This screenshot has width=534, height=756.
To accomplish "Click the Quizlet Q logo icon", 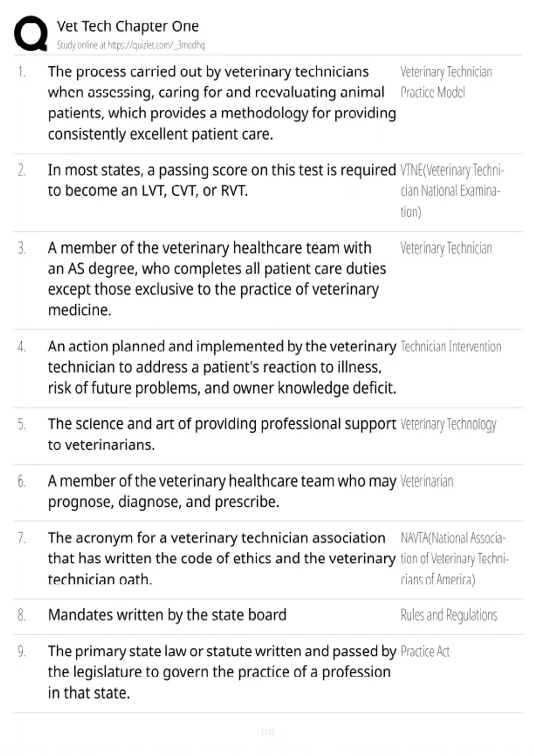I will click(x=31, y=34).
